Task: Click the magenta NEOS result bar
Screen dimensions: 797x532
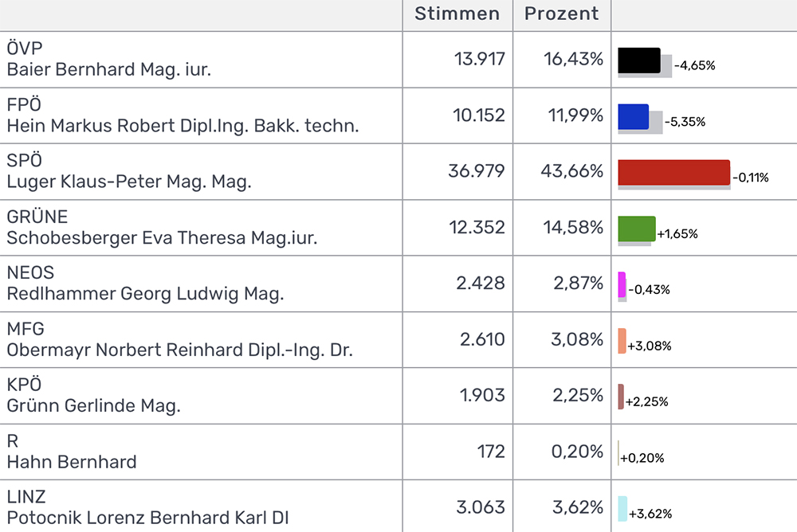Action: tap(622, 284)
